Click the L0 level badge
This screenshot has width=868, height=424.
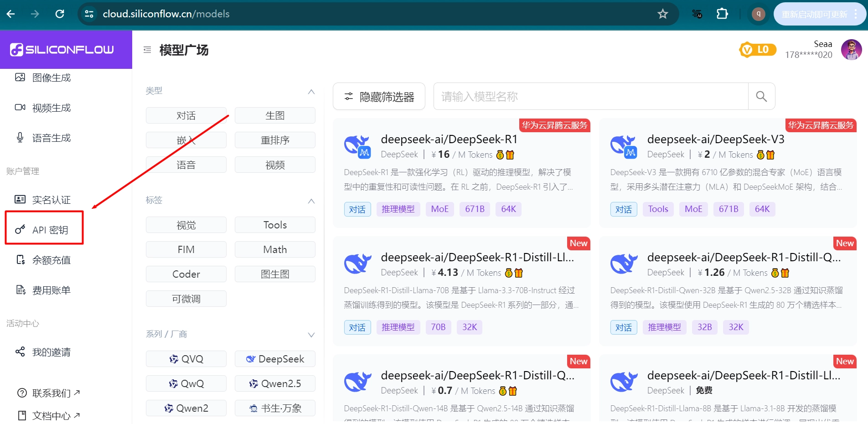[x=758, y=50]
